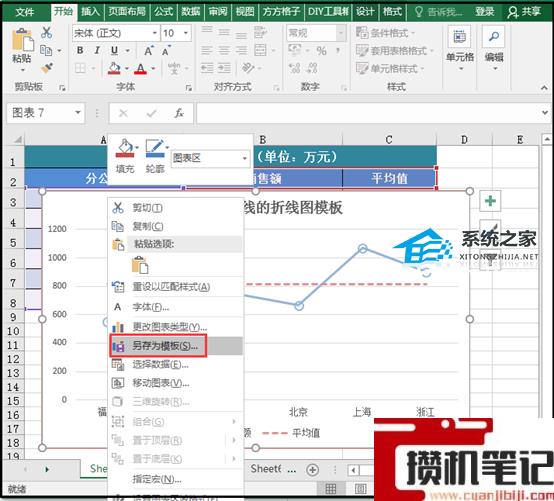Click 轮廓 outline in mini toolbar
The height and width of the screenshot is (501, 554).
(155, 155)
